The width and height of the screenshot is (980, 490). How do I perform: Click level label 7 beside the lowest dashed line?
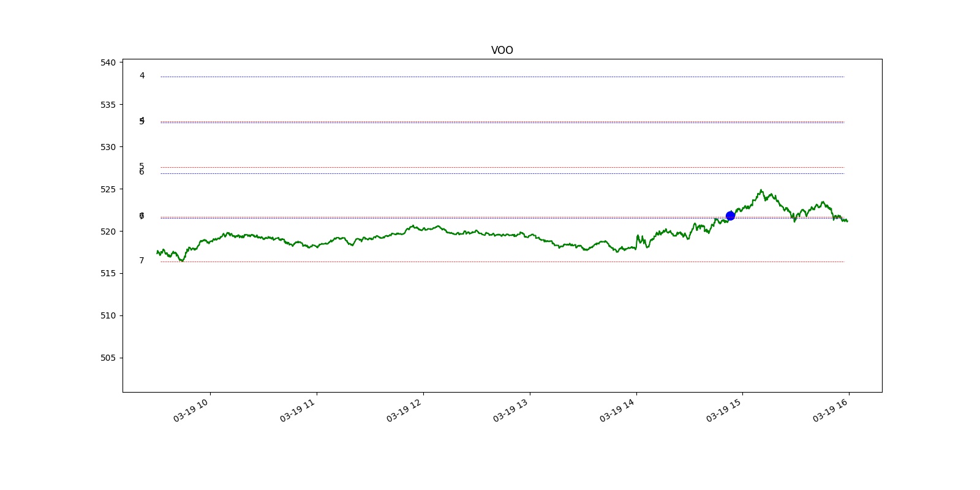[141, 261]
